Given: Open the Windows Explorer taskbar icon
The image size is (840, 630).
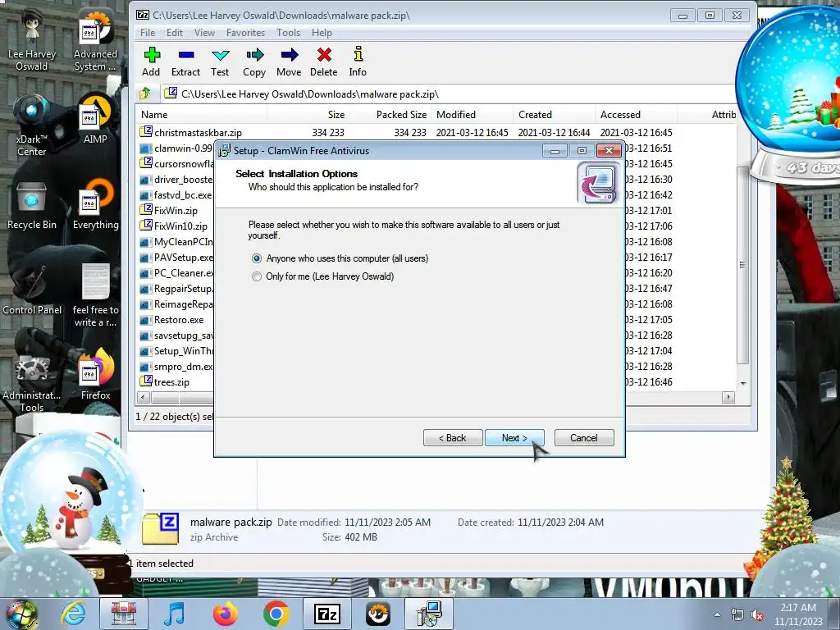Looking at the screenshot, I should tap(124, 614).
